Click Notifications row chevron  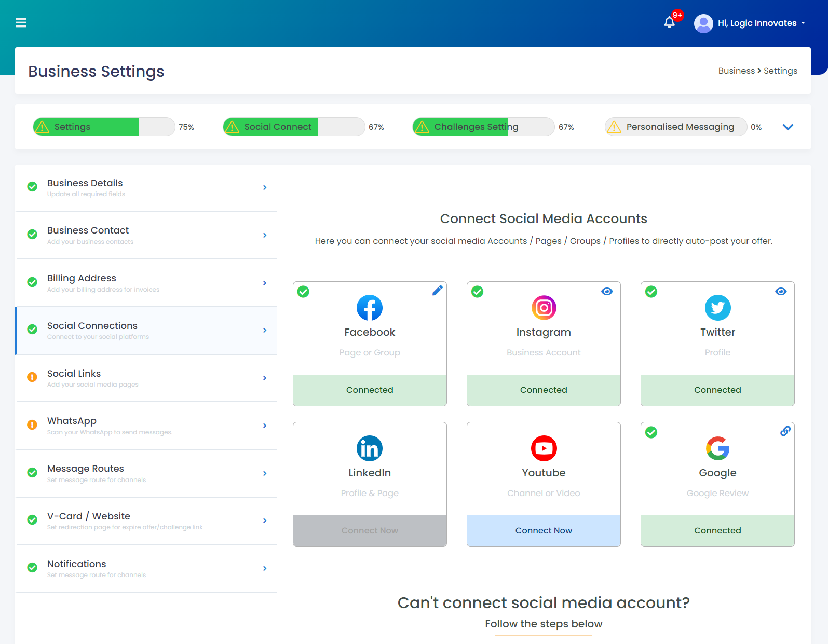(x=265, y=568)
